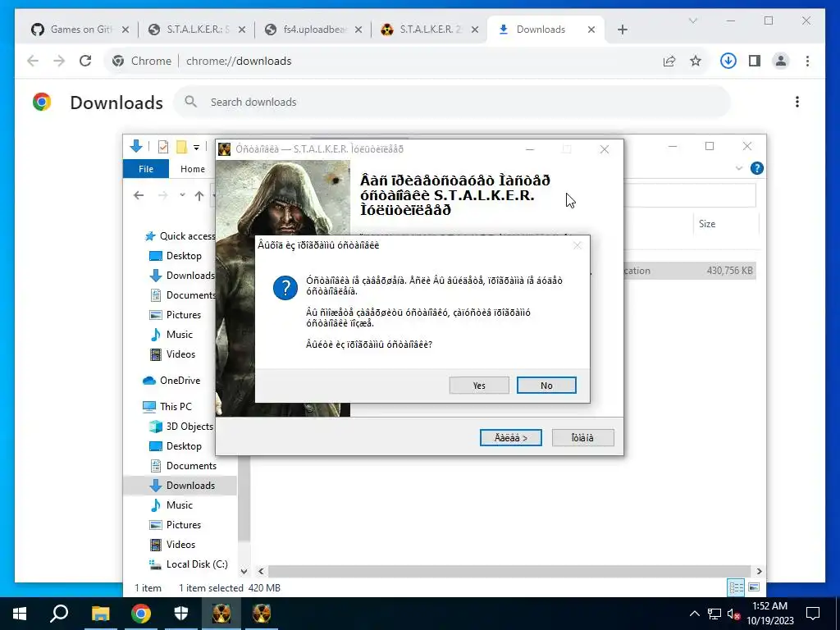Screen dimensions: 840x630
Task: Open notification center icon
Action: 813,614
